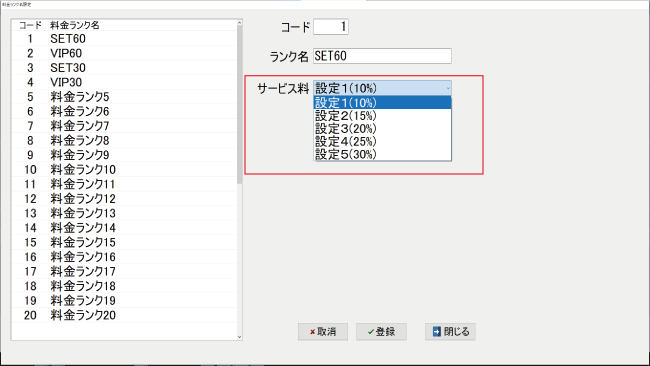Screen dimensions: 650x366
Task: Choose 設定3(20%) service charge option
Action: [382, 128]
